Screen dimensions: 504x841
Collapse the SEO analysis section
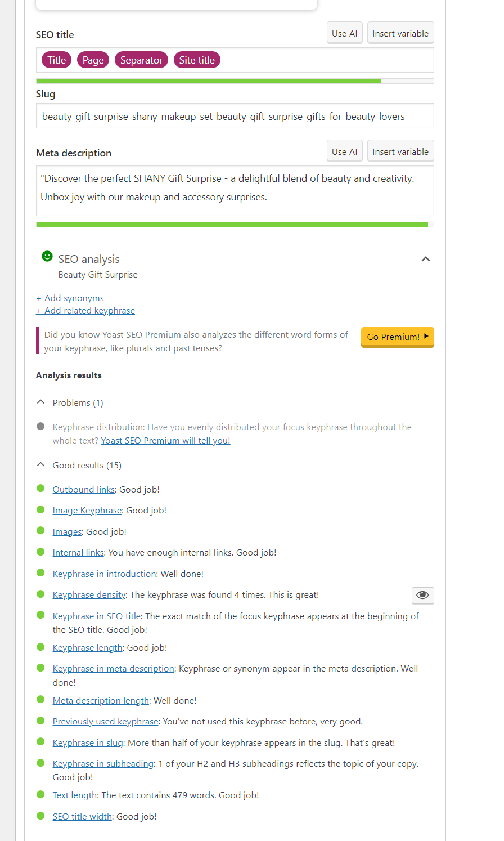426,259
